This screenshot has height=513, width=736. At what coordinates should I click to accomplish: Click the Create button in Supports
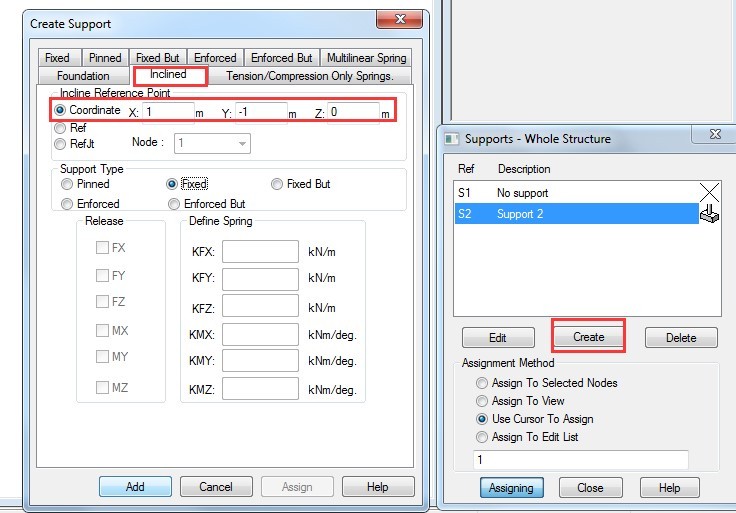pyautogui.click(x=589, y=337)
